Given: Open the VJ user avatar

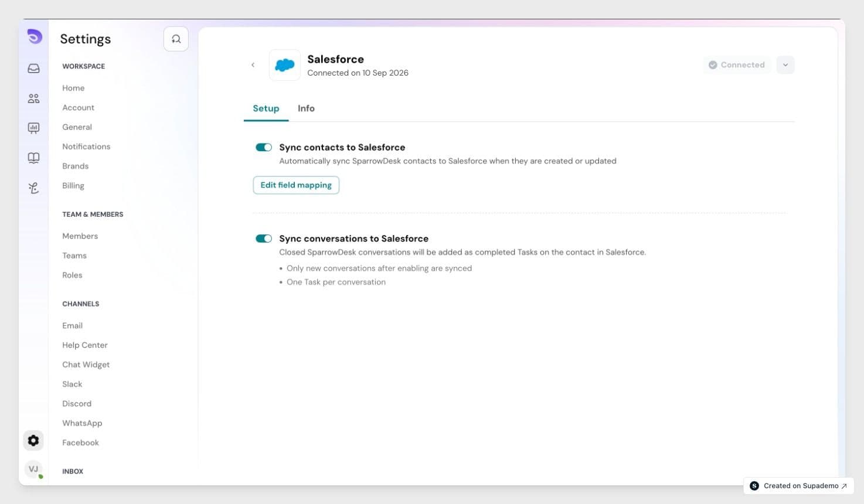Looking at the screenshot, I should pos(33,469).
